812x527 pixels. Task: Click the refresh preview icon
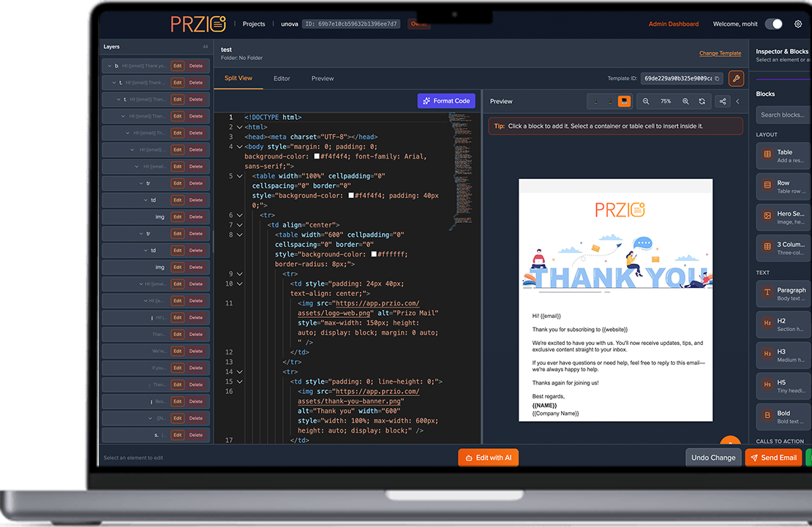pos(702,102)
